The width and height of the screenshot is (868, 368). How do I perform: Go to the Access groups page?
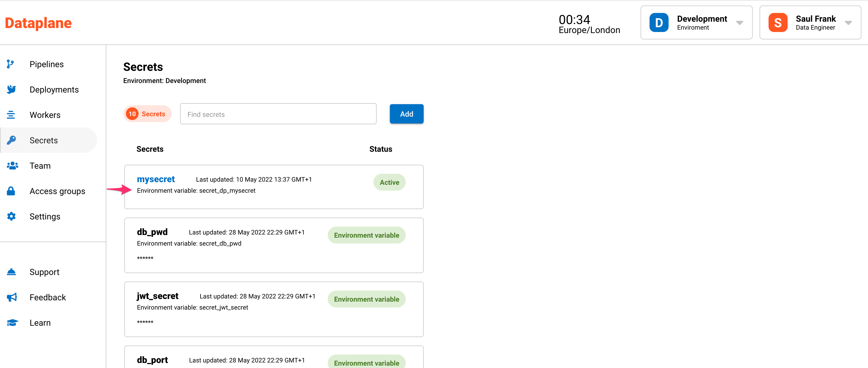point(57,191)
